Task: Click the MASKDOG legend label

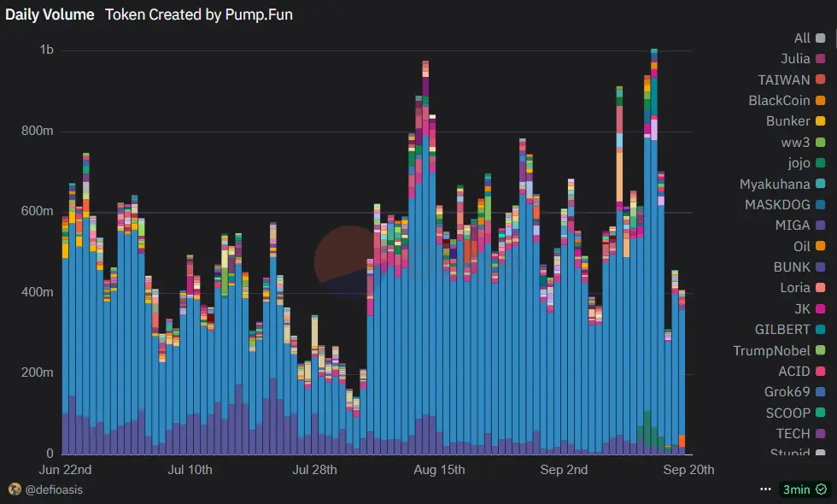Action: [777, 204]
